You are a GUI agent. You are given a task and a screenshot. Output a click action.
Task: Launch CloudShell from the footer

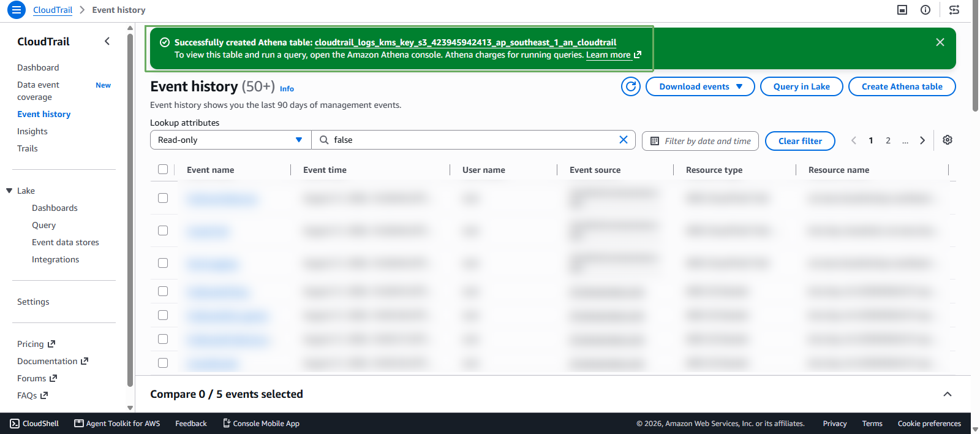[34, 424]
